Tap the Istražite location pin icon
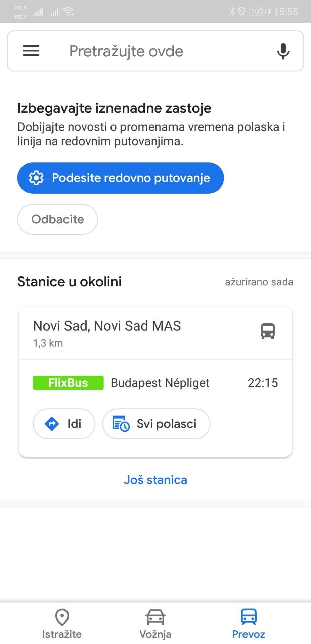Image resolution: width=311 pixels, height=644 pixels. pyautogui.click(x=62, y=617)
